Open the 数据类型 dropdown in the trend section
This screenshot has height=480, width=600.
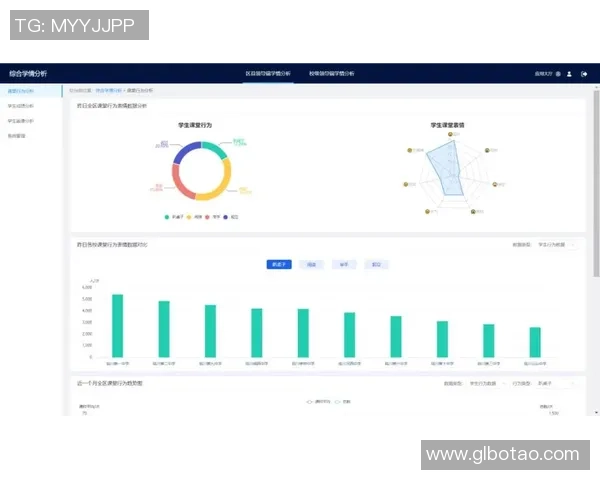(x=485, y=383)
